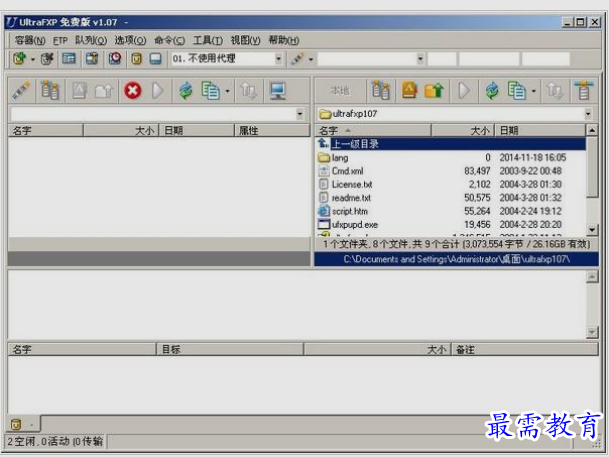
Task: Open the arrow beside the new connection icon
Action: pos(33,59)
